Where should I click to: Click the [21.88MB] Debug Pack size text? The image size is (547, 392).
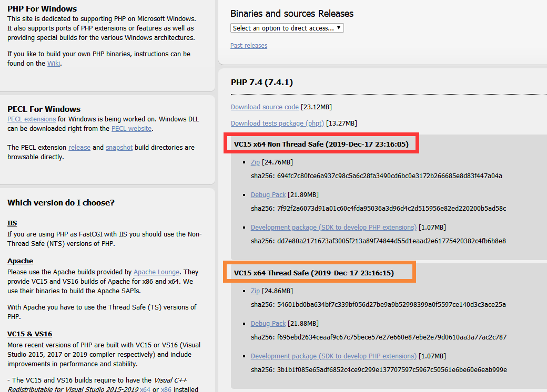point(303,324)
